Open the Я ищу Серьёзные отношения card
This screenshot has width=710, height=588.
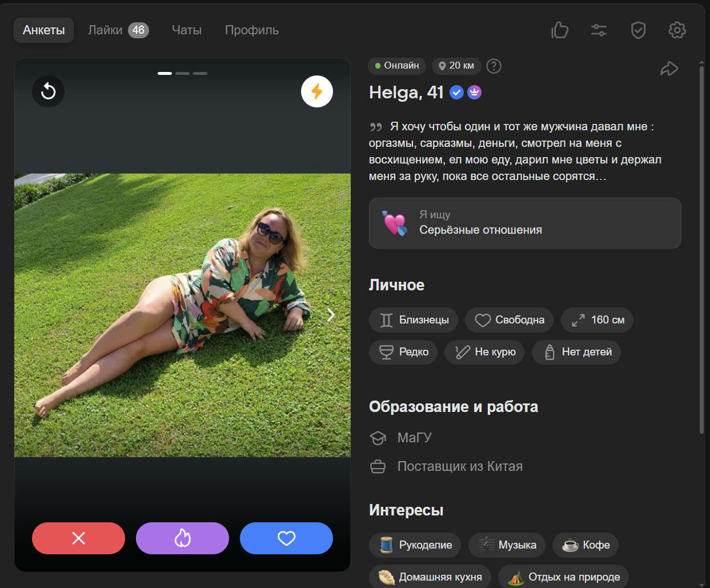525,223
